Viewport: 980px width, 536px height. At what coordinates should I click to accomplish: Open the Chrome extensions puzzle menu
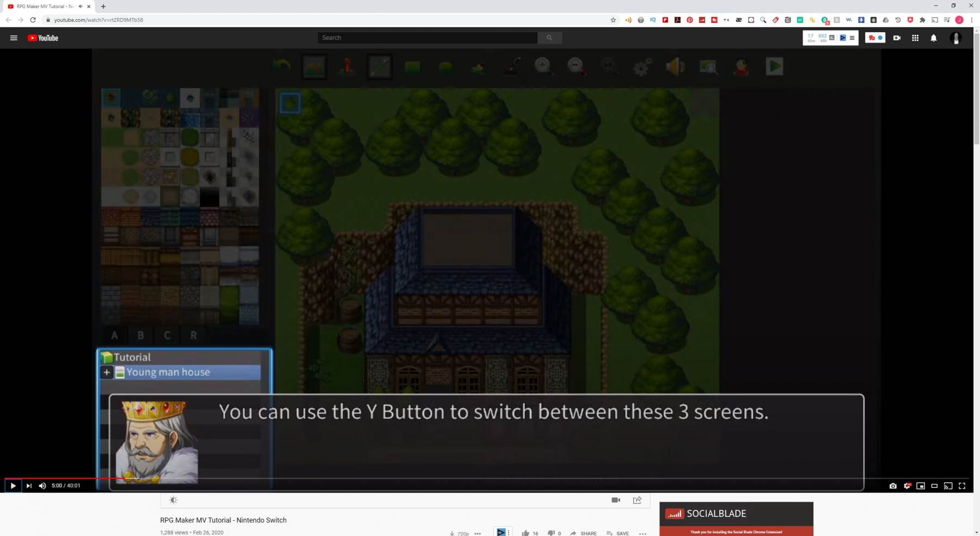922,20
